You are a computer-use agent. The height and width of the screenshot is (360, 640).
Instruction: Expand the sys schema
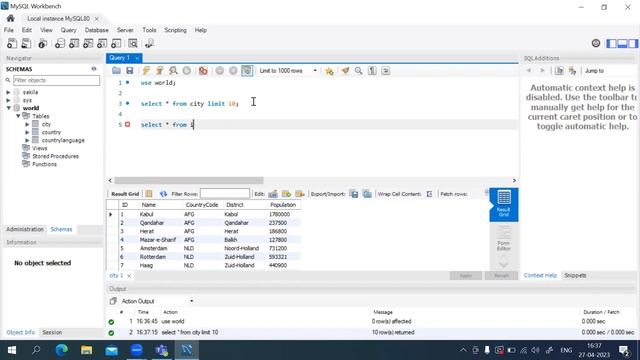click(8, 100)
